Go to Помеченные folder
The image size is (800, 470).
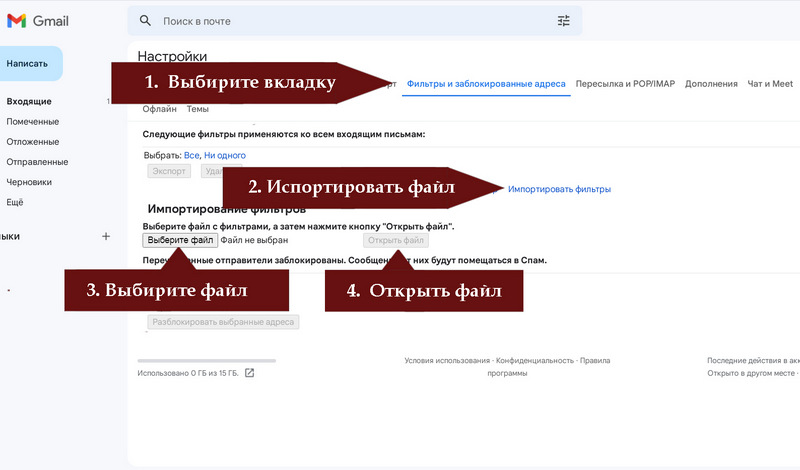coord(33,121)
